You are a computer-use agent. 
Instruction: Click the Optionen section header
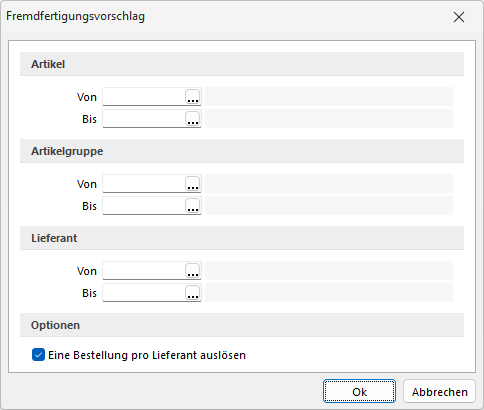[242, 325]
